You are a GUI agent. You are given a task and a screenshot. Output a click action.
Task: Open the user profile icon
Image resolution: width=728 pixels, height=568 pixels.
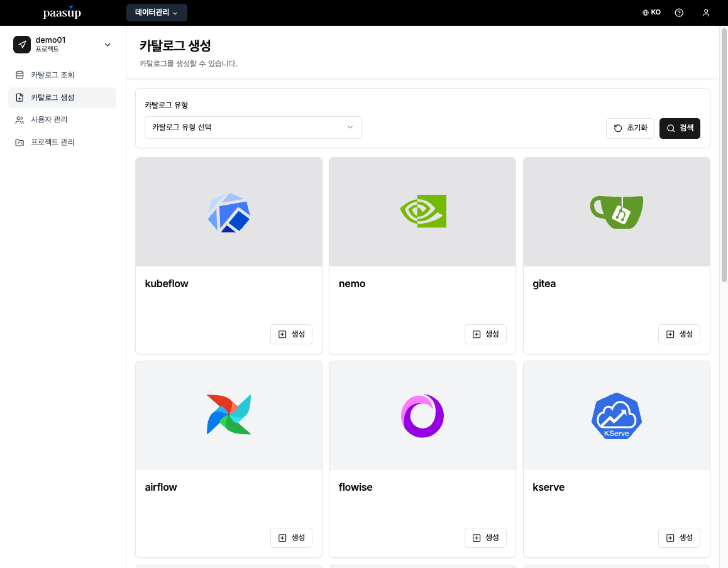point(706,13)
